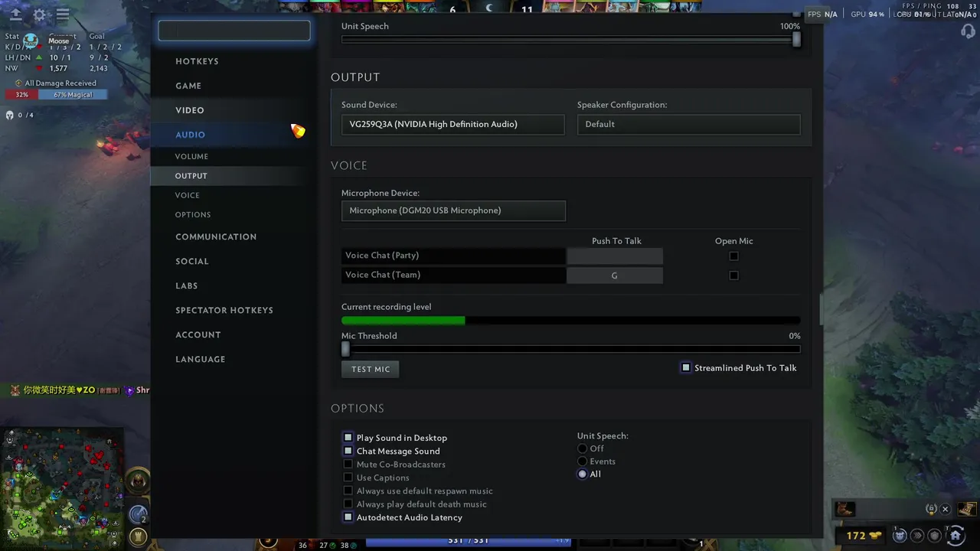Jump to the Output subsection

coord(191,176)
